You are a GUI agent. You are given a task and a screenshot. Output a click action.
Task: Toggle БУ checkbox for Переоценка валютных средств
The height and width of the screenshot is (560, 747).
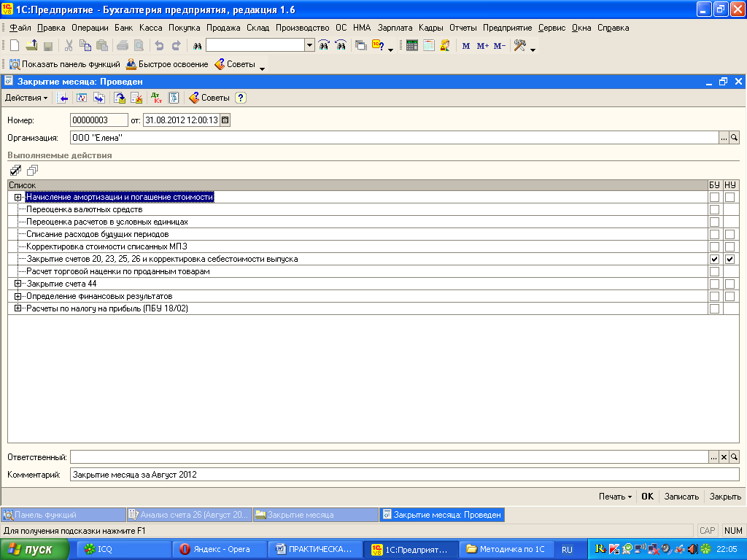pyautogui.click(x=714, y=209)
